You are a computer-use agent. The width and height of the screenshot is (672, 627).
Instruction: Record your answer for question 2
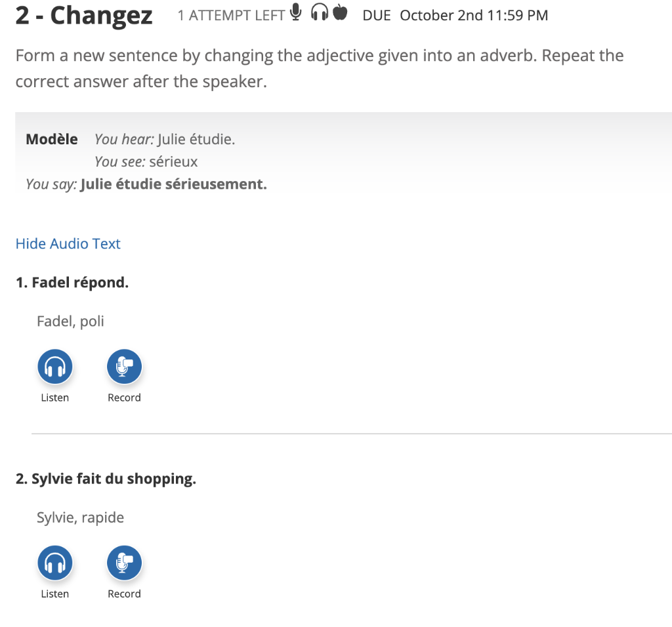[124, 563]
